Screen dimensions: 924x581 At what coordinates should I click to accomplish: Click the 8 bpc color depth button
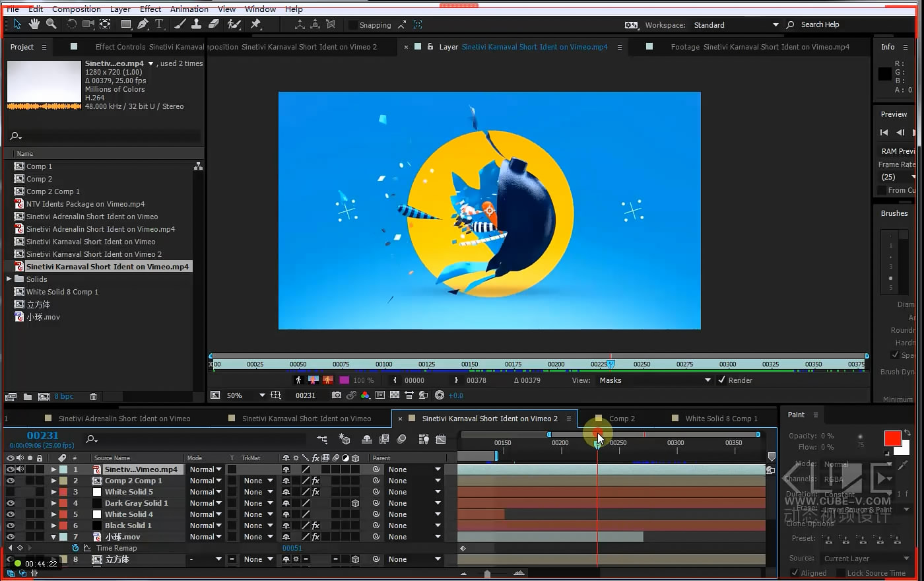(x=64, y=397)
